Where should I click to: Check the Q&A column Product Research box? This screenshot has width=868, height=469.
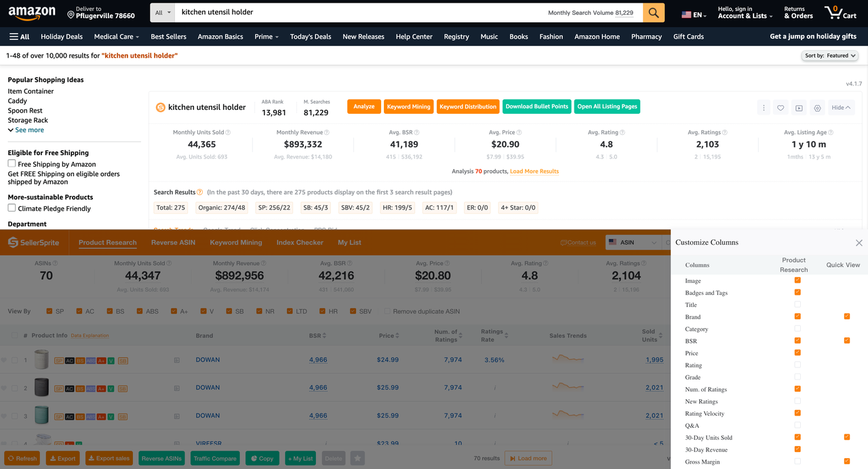[x=797, y=426]
